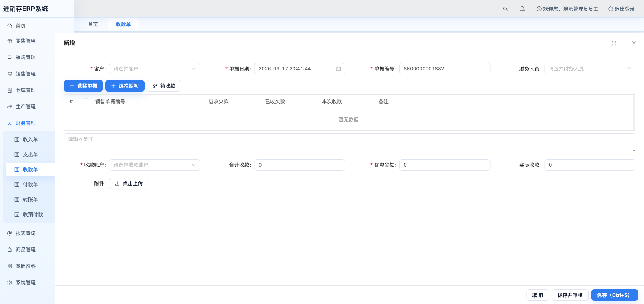644x304 pixels.
Task: Open 付款单 in the sidebar menu
Action: [x=30, y=185]
